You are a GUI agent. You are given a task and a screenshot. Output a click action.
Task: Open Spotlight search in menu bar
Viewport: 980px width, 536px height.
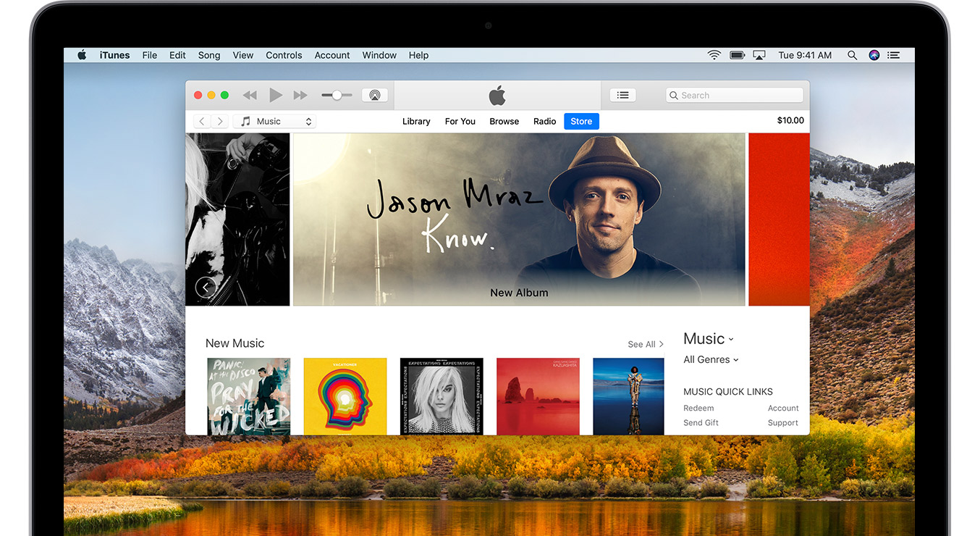(852, 55)
